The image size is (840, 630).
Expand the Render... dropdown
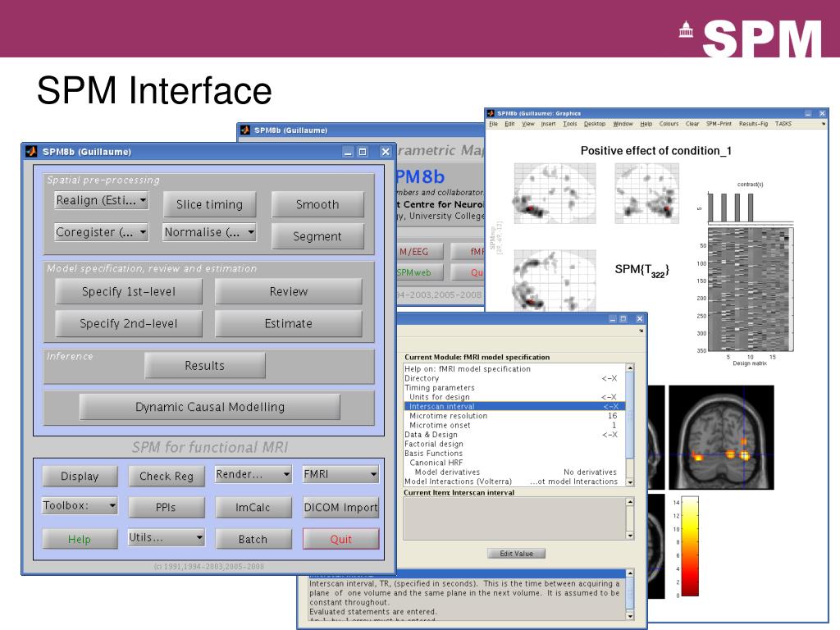click(253, 474)
